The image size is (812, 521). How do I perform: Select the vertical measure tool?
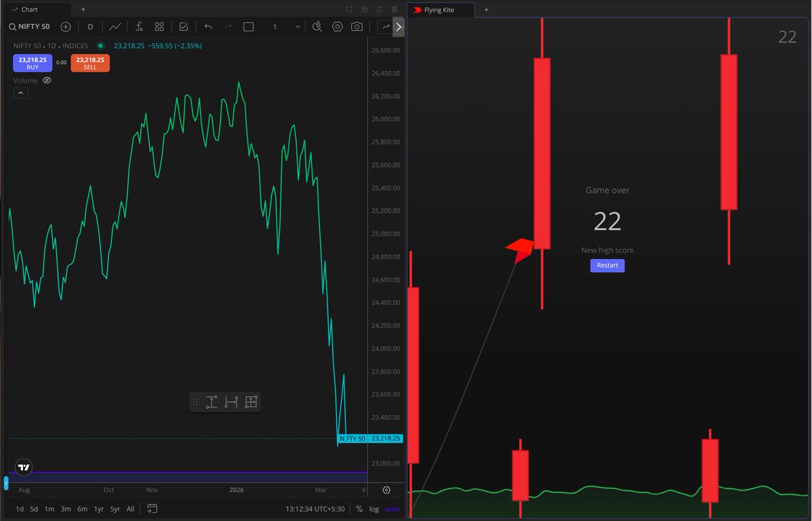(211, 402)
